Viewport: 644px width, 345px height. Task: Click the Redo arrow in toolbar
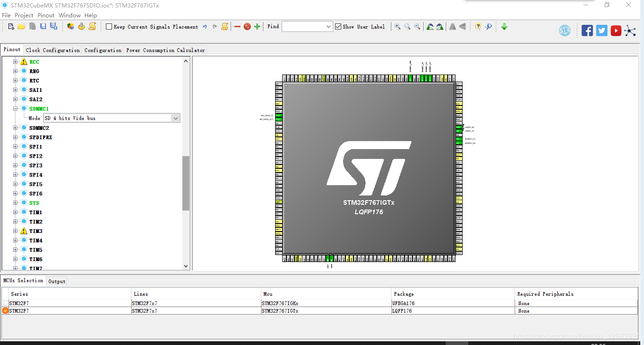pos(215,27)
